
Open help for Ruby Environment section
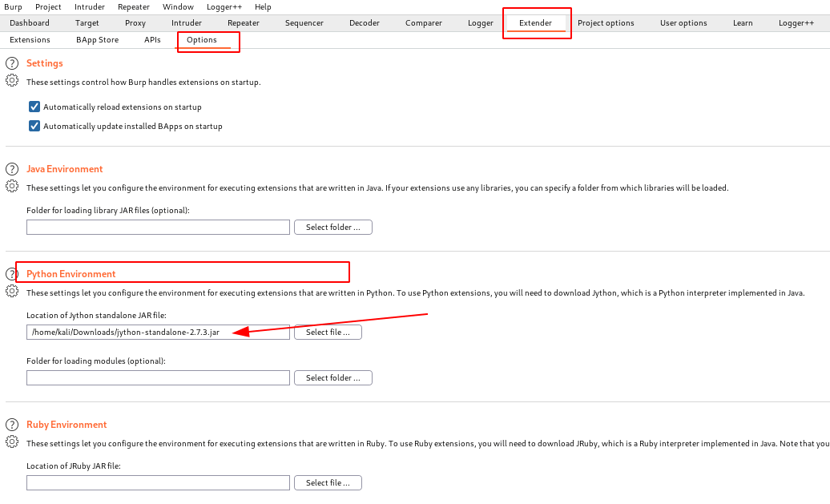tap(12, 425)
